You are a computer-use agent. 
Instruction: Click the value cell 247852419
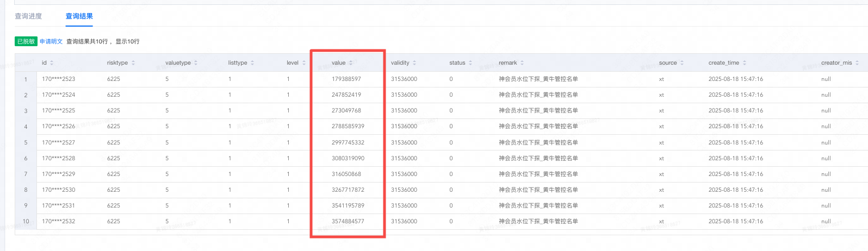(x=346, y=95)
